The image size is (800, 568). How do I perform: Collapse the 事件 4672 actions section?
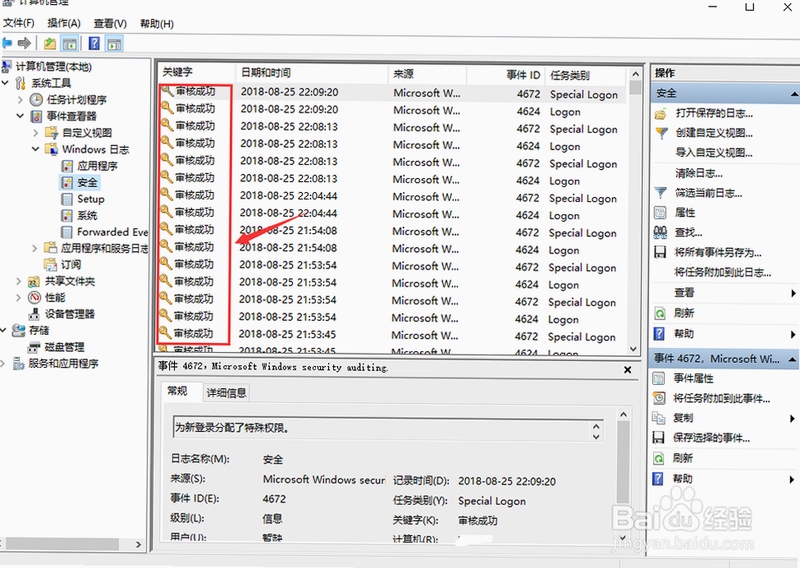click(x=792, y=359)
